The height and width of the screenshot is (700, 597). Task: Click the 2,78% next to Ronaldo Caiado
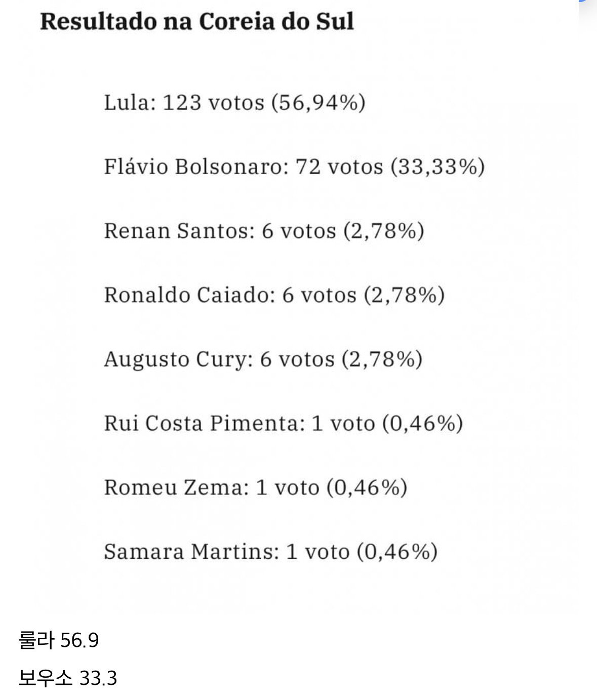click(404, 295)
